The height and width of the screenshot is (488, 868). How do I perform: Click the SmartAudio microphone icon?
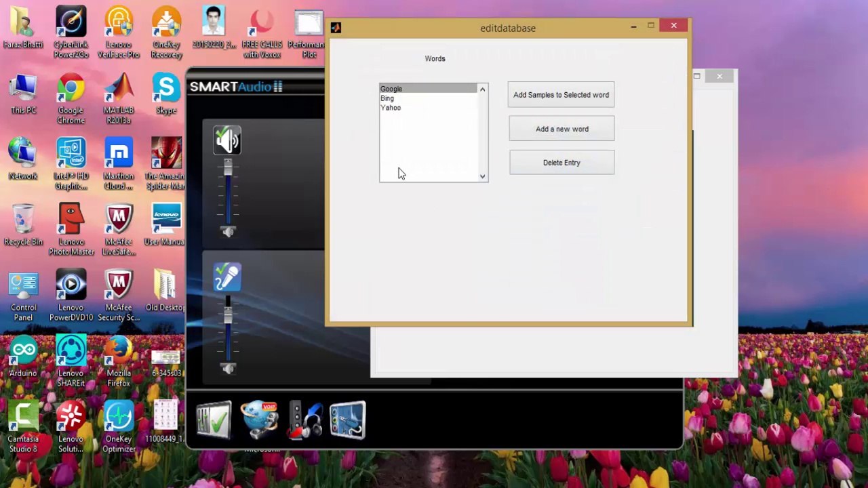tap(227, 277)
